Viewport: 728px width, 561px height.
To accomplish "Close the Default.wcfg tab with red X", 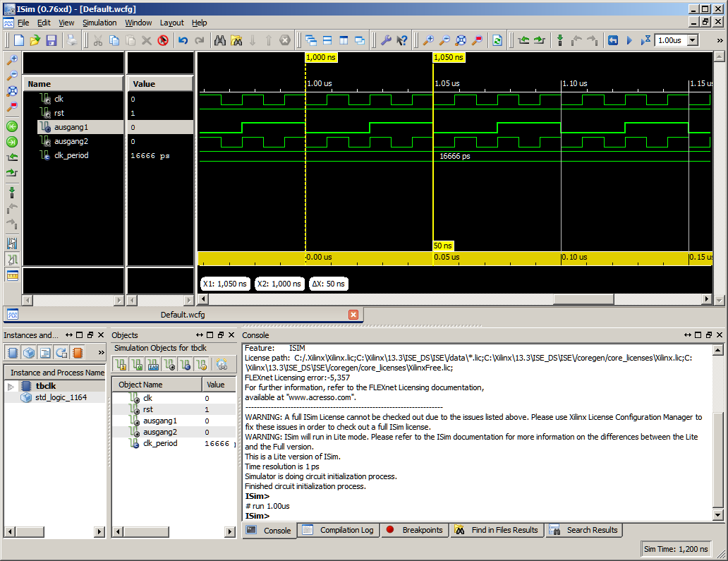I will pyautogui.click(x=353, y=315).
